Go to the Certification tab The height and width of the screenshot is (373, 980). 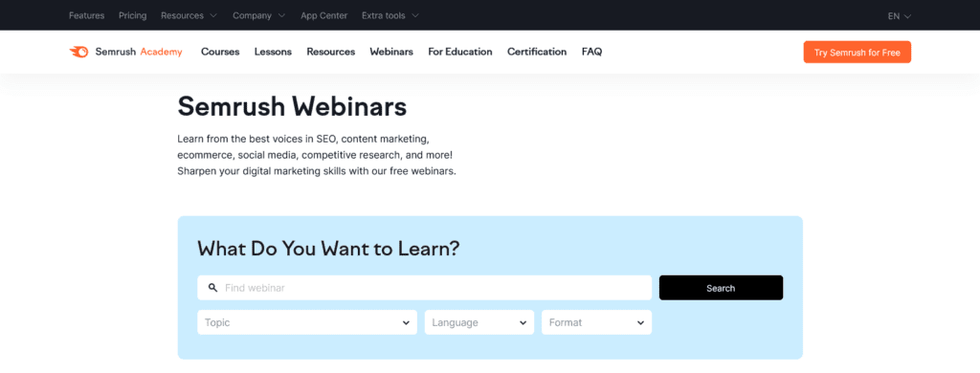[537, 52]
